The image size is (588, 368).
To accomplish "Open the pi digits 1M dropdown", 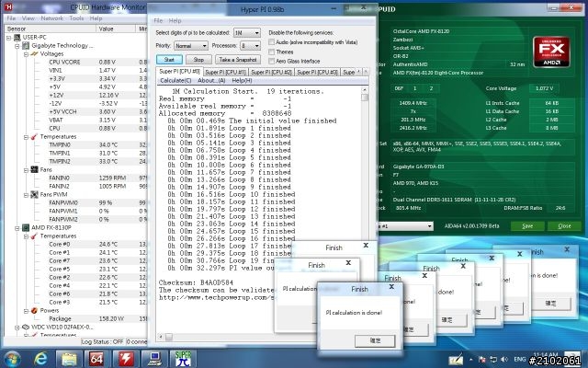I will tap(247, 33).
